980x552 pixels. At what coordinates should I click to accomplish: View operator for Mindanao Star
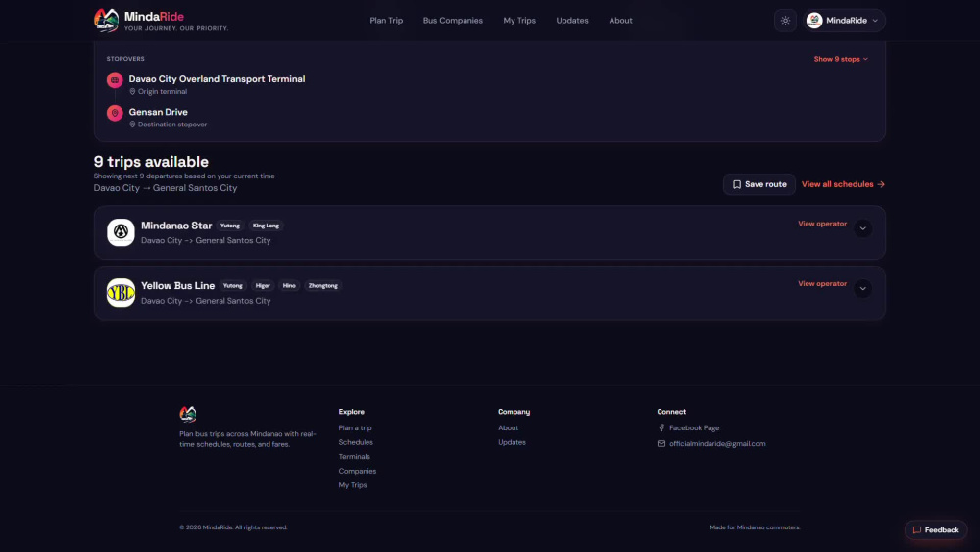[x=822, y=224]
